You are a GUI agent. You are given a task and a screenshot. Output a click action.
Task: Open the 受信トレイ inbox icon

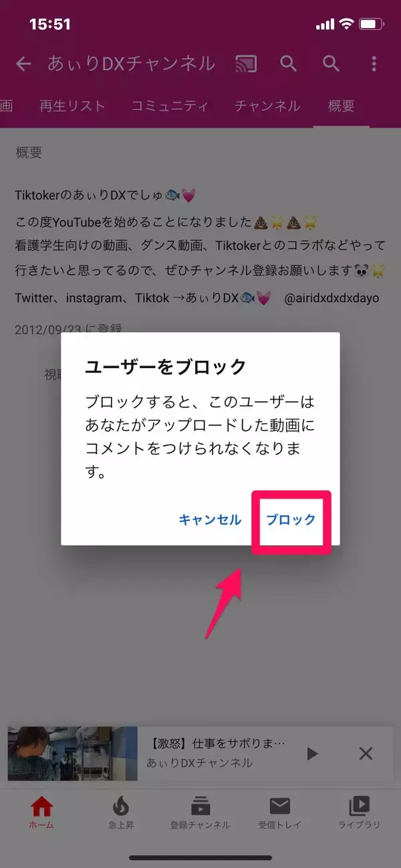point(280,812)
